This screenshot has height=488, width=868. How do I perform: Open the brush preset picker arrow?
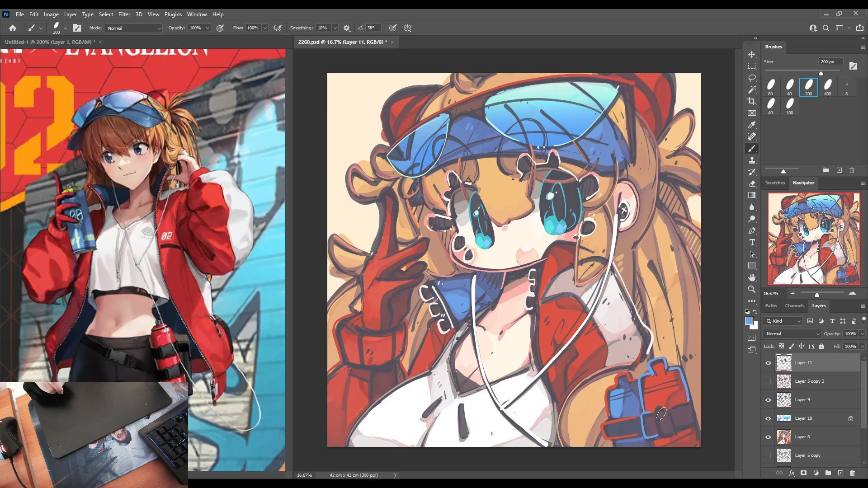pyautogui.click(x=66, y=28)
